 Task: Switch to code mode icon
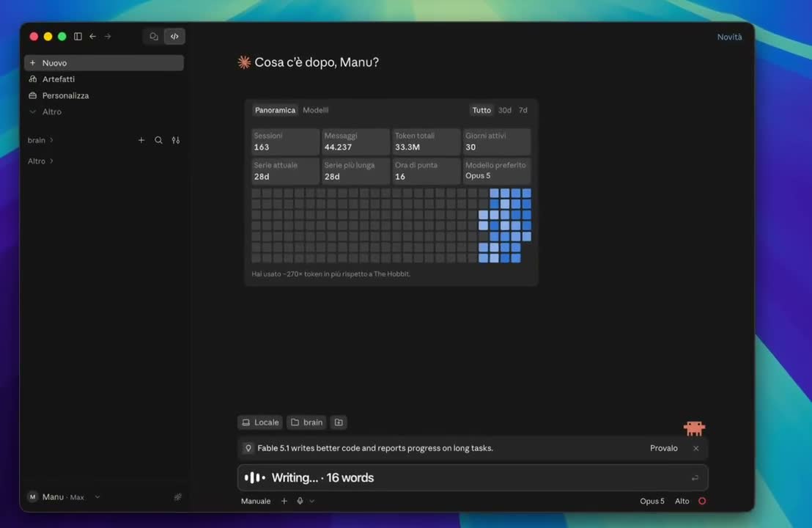click(x=174, y=36)
